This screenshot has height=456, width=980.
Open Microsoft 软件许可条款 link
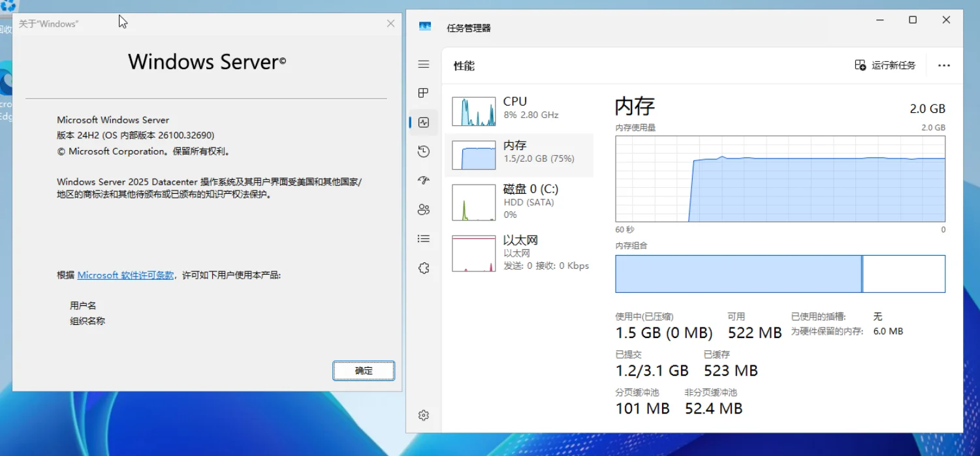pos(125,275)
